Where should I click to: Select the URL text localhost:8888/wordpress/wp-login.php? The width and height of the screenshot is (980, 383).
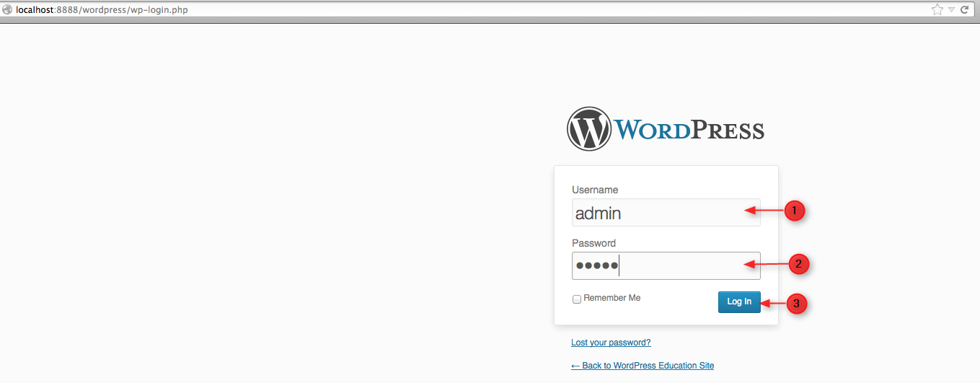pos(102,10)
